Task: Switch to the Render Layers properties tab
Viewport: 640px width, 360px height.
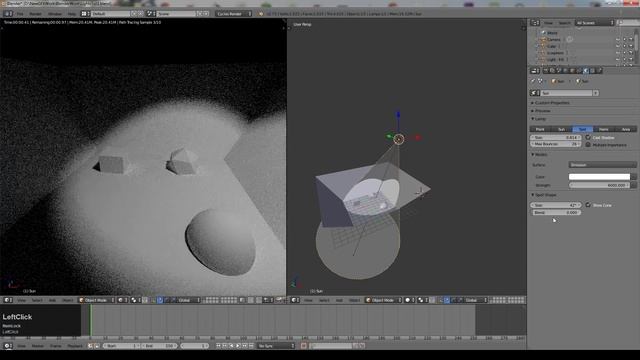Action: (x=552, y=71)
